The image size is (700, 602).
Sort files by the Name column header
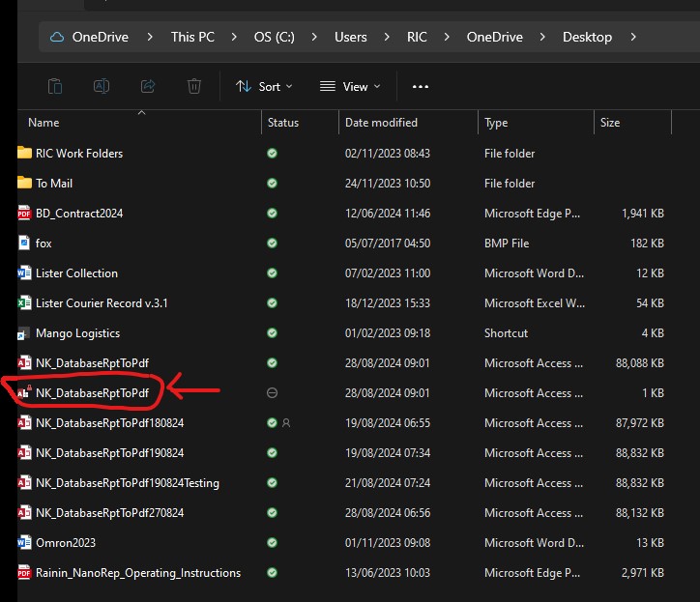pyautogui.click(x=44, y=123)
